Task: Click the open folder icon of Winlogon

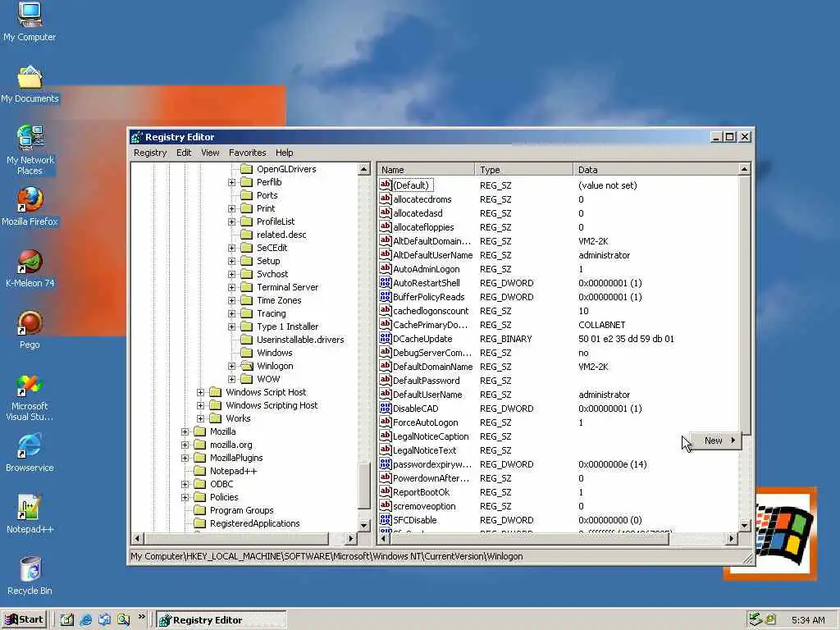Action: pyautogui.click(x=246, y=366)
